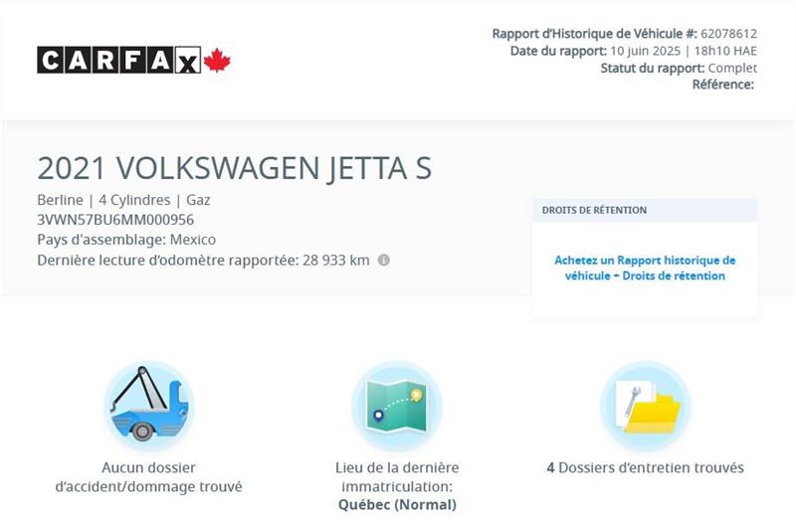The image size is (796, 532).
Task: Select the 'Droits de rétention' panel header
Action: pyautogui.click(x=645, y=211)
